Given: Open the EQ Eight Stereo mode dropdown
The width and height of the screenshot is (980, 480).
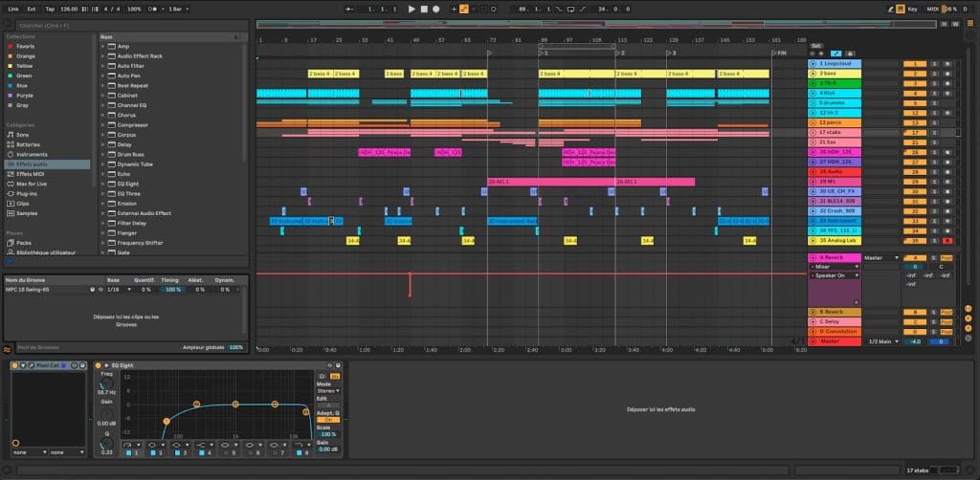Looking at the screenshot, I should point(327,391).
